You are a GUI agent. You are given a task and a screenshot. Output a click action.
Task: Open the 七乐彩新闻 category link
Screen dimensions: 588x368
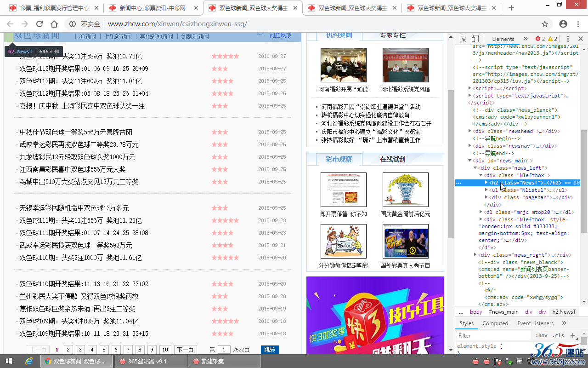tap(118, 36)
